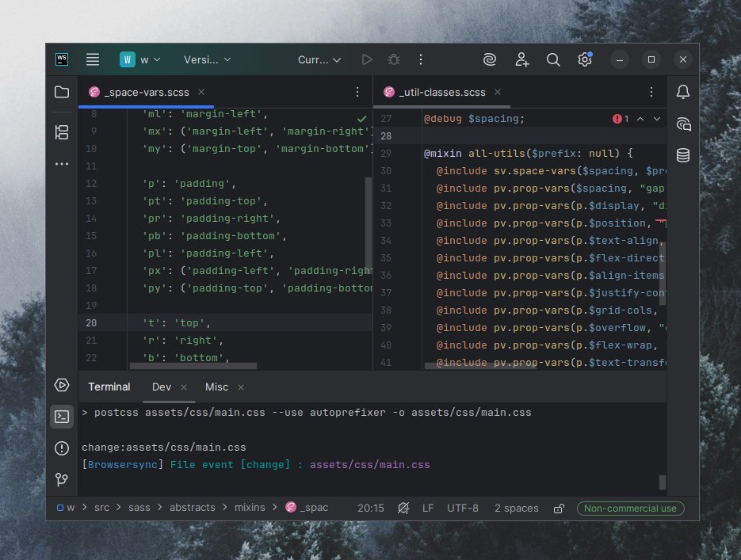Click the 'p': 'padding' line
Image resolution: width=741 pixels, height=560 pixels.
click(x=189, y=184)
